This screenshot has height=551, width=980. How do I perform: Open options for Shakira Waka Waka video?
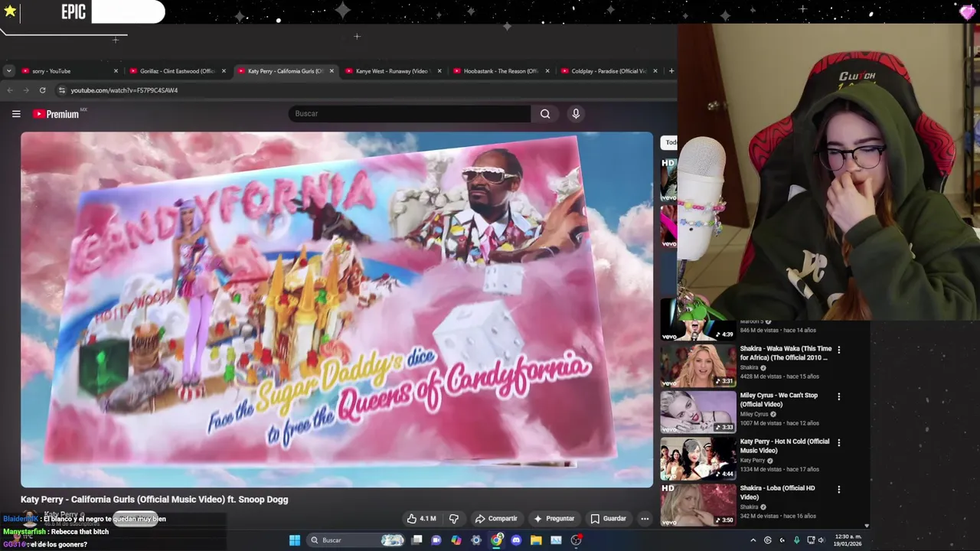point(838,350)
